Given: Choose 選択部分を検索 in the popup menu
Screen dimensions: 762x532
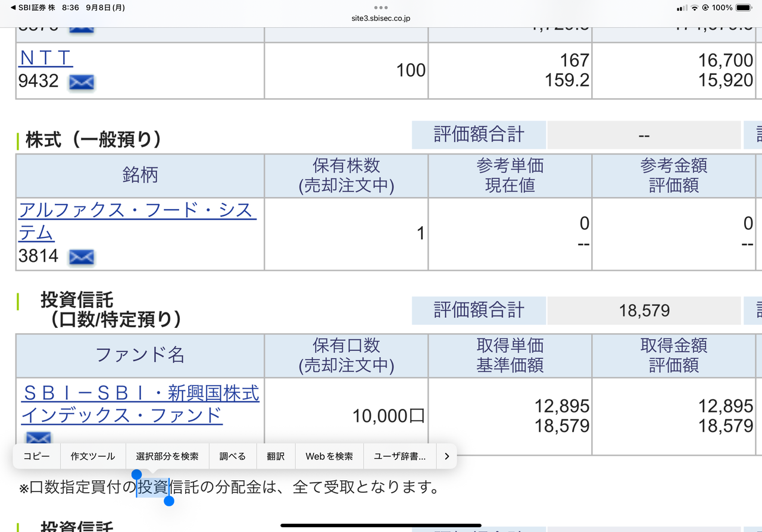Looking at the screenshot, I should [x=167, y=456].
